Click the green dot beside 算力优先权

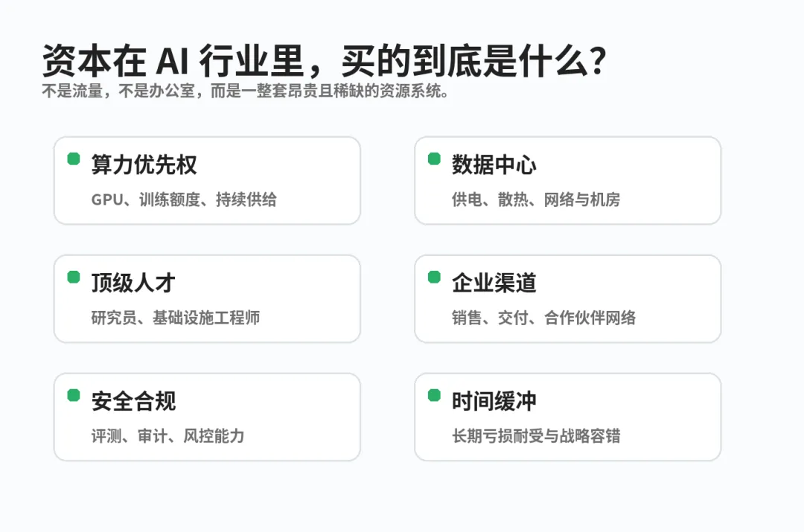74,159
